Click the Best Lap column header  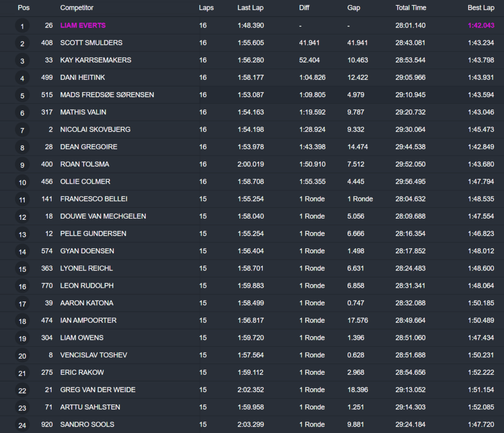click(x=481, y=8)
